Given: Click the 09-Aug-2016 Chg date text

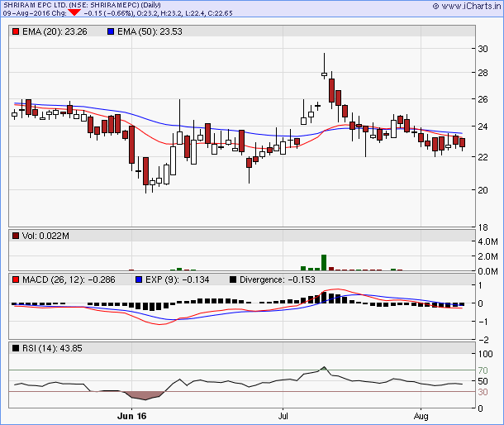Looking at the screenshot, I should 35,13.
